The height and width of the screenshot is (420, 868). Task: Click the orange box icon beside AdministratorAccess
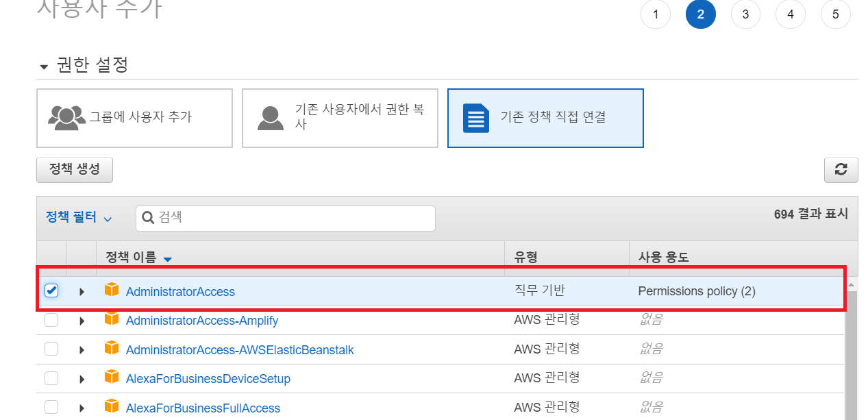point(111,290)
